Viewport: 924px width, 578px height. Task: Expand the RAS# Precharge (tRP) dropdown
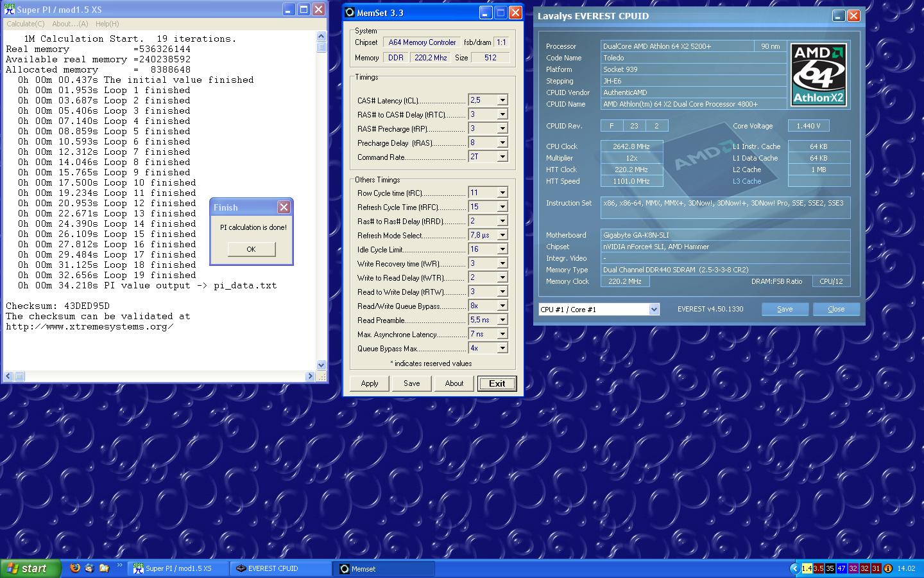502,128
